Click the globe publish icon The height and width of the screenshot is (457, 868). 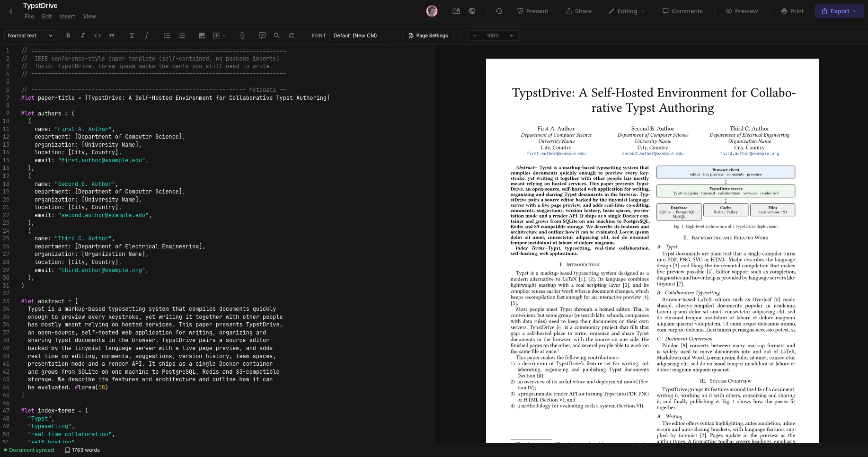click(472, 11)
